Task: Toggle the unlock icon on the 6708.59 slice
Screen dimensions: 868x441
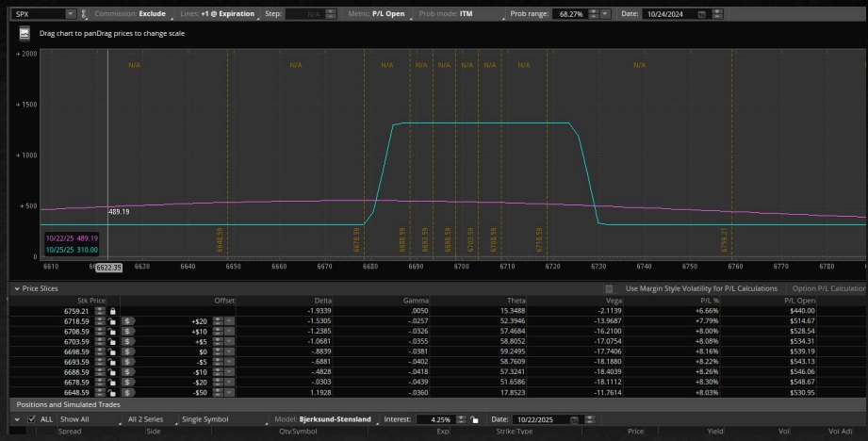Action: [x=112, y=331]
